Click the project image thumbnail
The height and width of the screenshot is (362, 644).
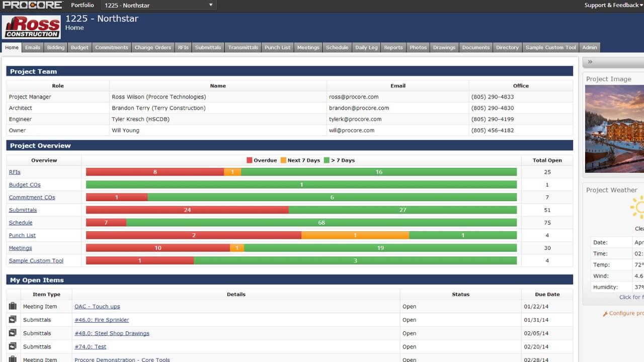click(x=614, y=129)
